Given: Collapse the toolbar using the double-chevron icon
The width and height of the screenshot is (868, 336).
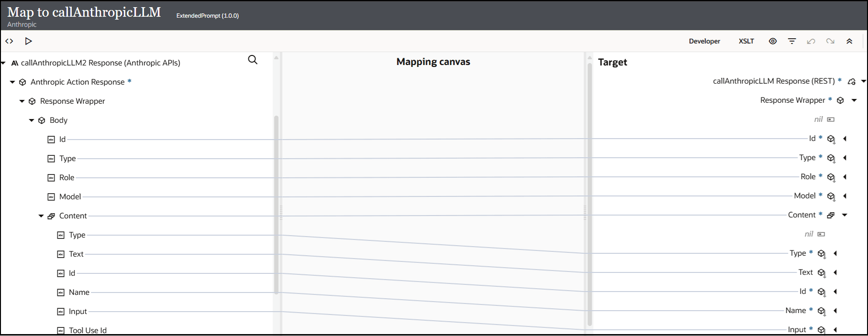Looking at the screenshot, I should pyautogui.click(x=850, y=41).
